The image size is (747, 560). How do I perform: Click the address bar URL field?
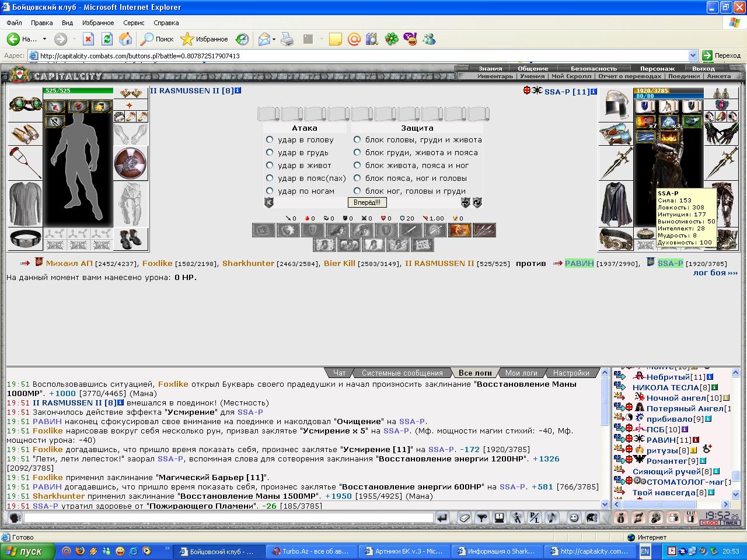point(362,55)
